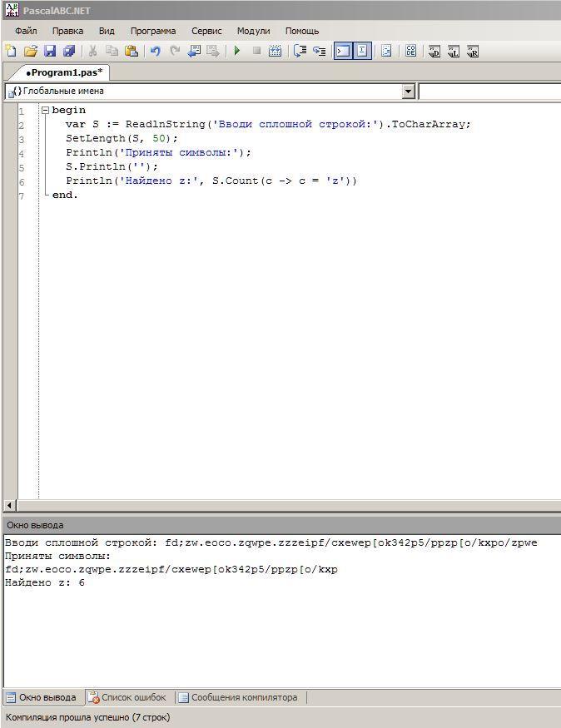The height and width of the screenshot is (728, 561).
Task: Open the Сервис menu
Action: point(206,31)
